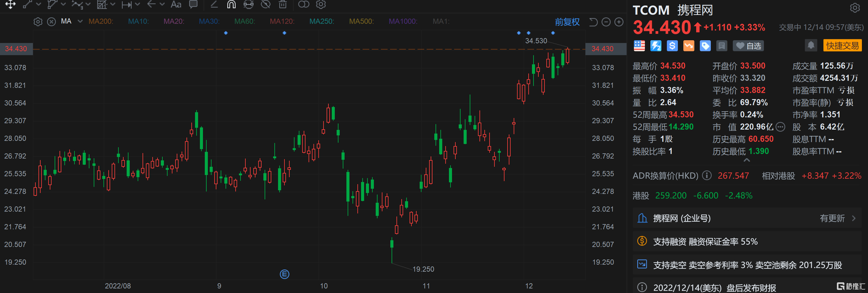The height and width of the screenshot is (293, 868).
Task: Click the market cap more-info ellipsis
Action: click(780, 127)
